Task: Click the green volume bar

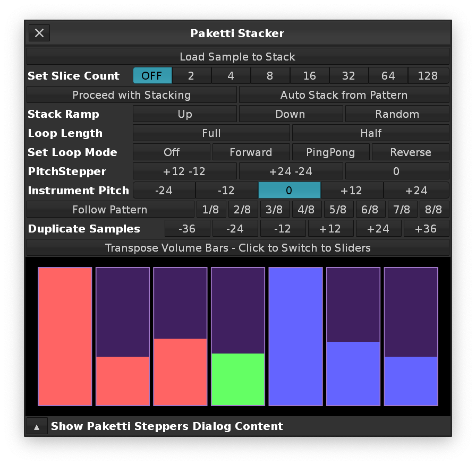Action: (238, 379)
